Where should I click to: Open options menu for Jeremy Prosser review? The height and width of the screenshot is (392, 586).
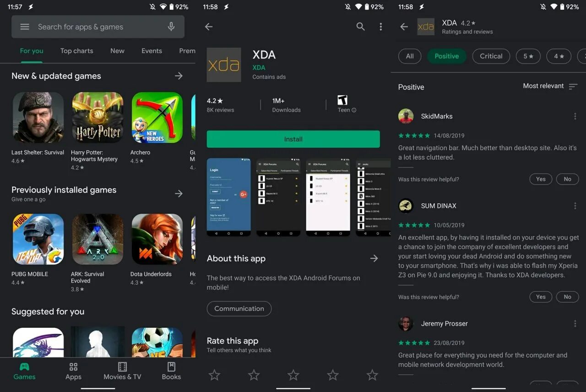[x=575, y=324]
